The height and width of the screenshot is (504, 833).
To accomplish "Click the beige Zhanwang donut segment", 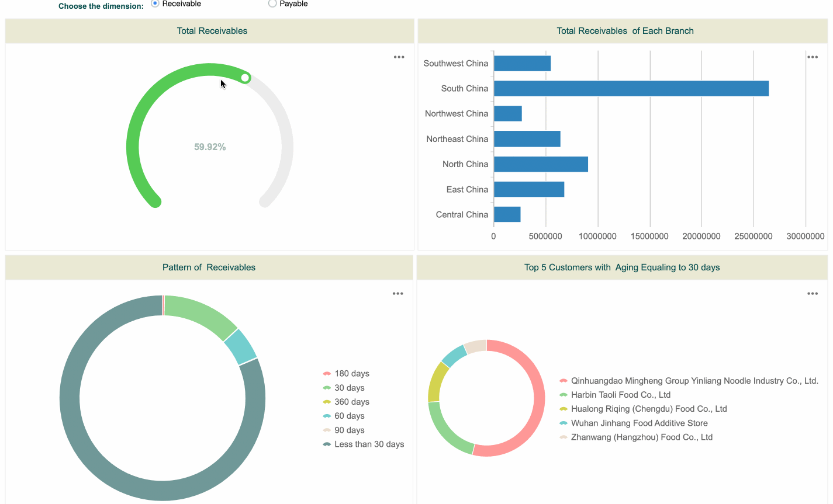I will click(x=475, y=346).
